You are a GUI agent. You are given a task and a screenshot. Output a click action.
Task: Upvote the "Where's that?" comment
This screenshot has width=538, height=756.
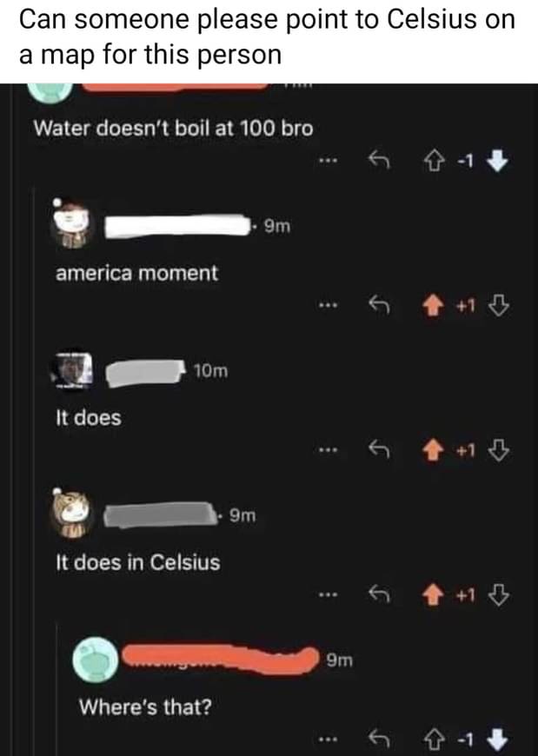click(x=434, y=738)
